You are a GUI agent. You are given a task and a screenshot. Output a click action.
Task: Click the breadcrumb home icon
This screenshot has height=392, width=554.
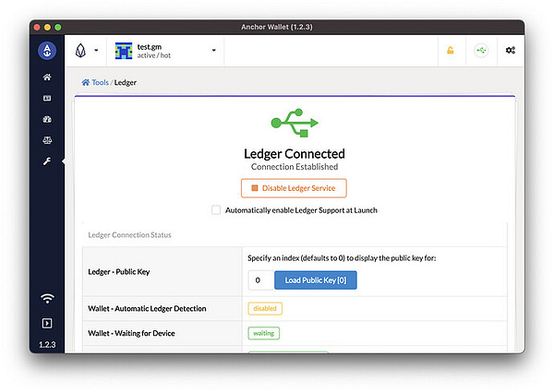point(86,82)
